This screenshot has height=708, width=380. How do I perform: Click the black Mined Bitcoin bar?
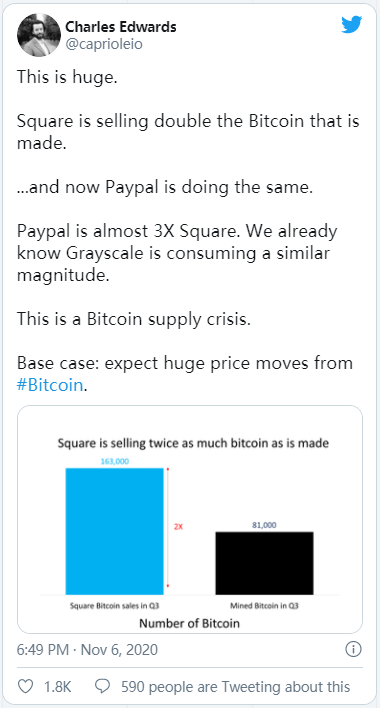pyautogui.click(x=264, y=563)
